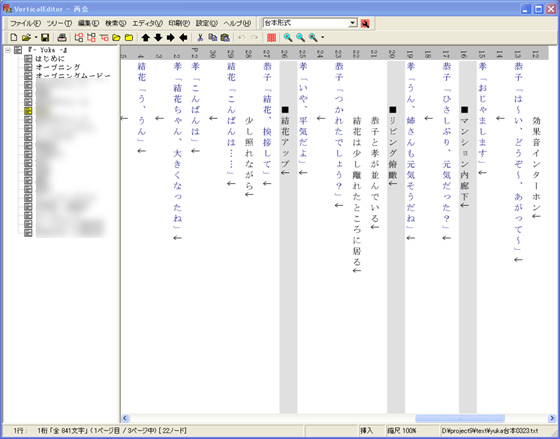Click the open yellow folder toolbar icon

click(116, 37)
